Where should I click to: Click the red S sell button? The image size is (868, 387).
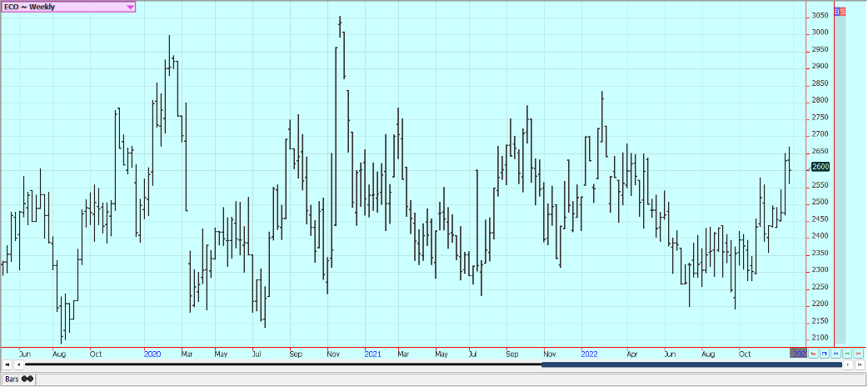tap(842, 11)
